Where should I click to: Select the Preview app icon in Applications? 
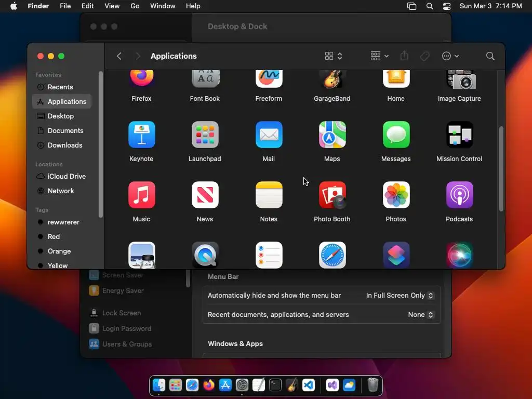tap(141, 255)
